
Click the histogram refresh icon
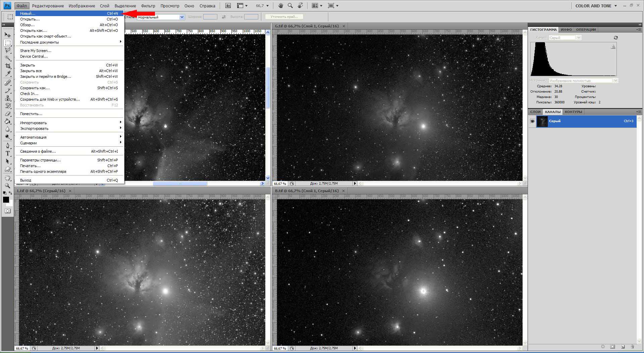pyautogui.click(x=615, y=38)
